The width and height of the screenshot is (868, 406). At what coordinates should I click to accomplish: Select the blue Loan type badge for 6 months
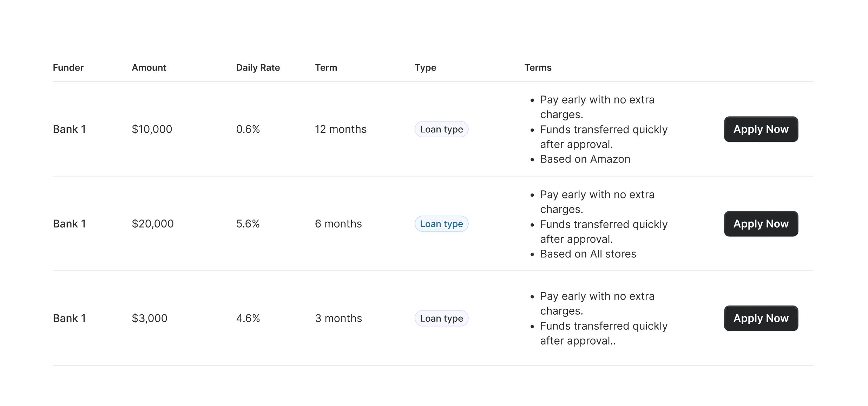(x=441, y=224)
